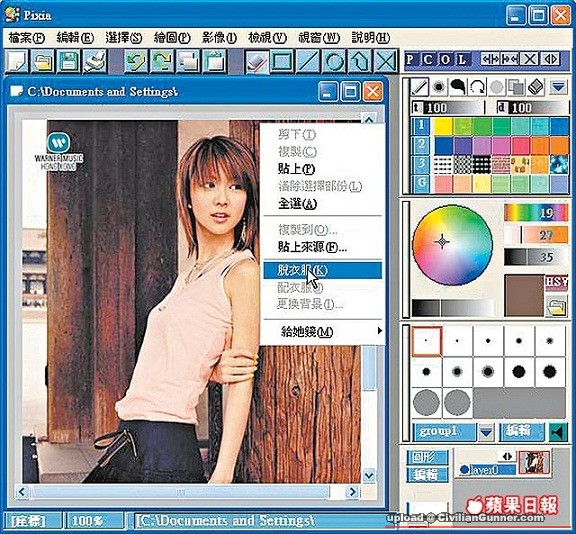The width and height of the screenshot is (576, 534).
Task: Open the tool panel blue dropdown arrow
Action: pos(558,87)
